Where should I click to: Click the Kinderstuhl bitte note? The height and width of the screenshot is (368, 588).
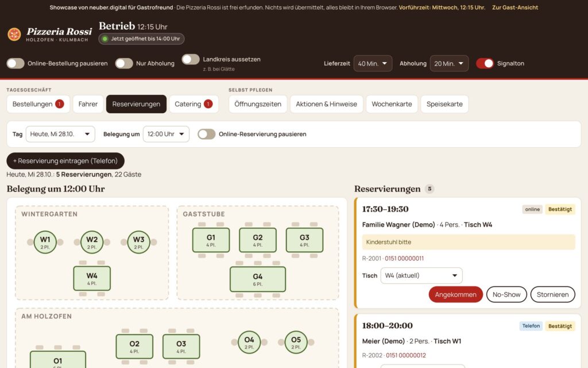click(469, 242)
